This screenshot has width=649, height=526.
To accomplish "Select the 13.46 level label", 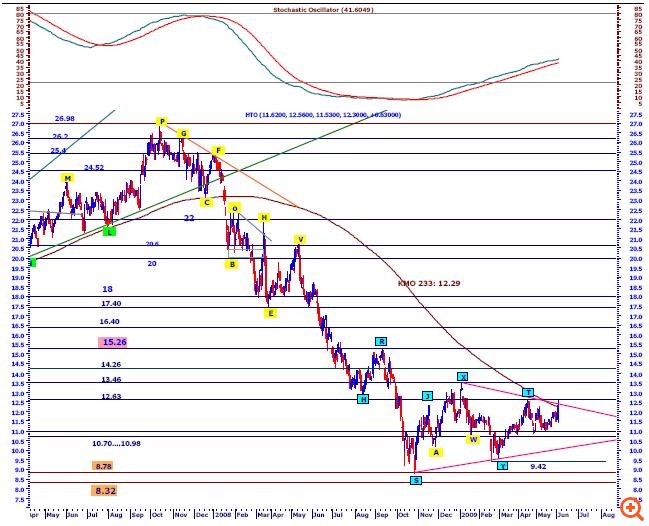I will coord(111,379).
